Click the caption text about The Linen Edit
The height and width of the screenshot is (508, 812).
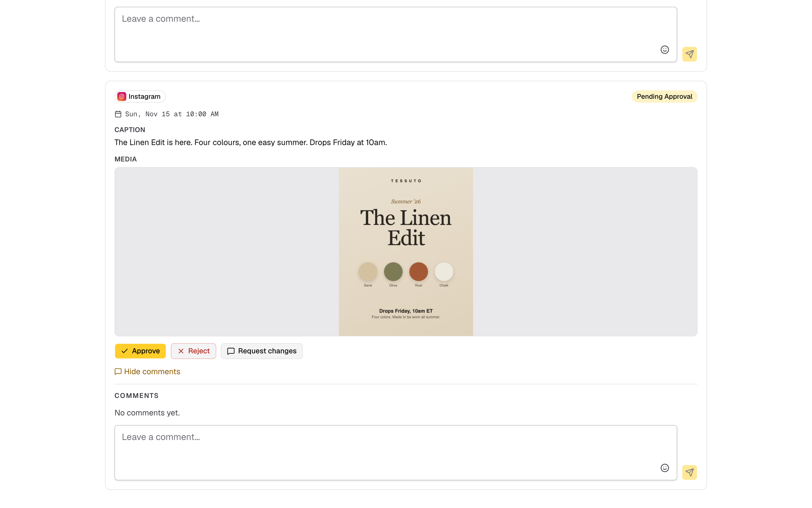pos(251,143)
